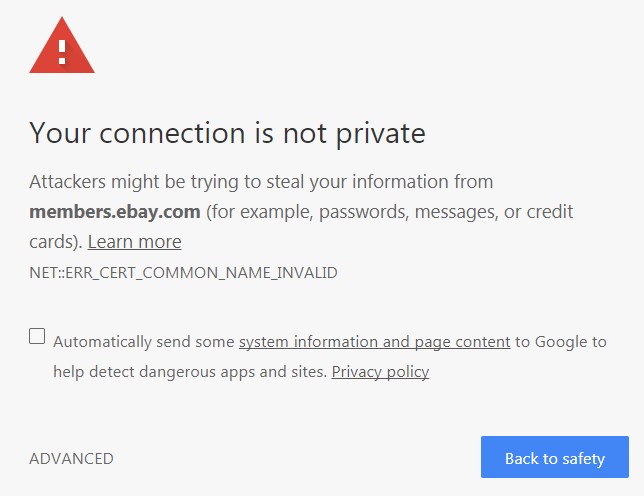Click the Back to safety button

(x=555, y=457)
